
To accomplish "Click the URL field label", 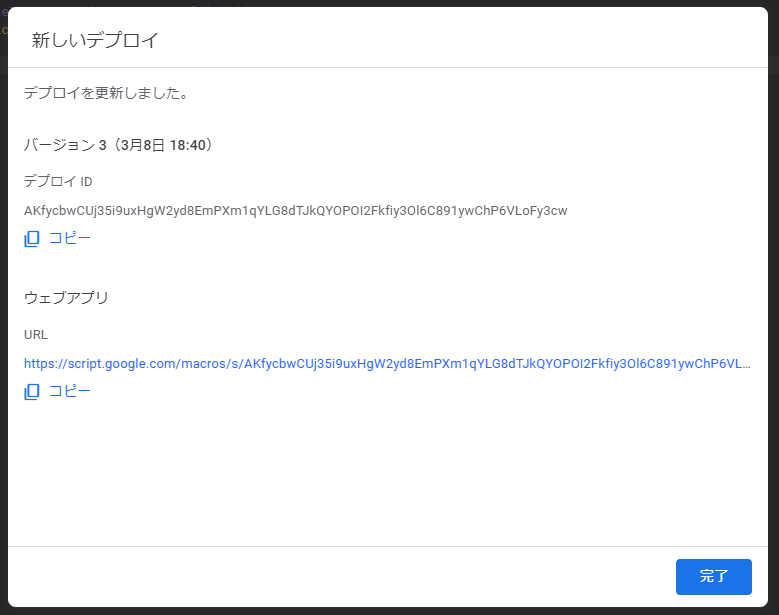I will [x=36, y=335].
